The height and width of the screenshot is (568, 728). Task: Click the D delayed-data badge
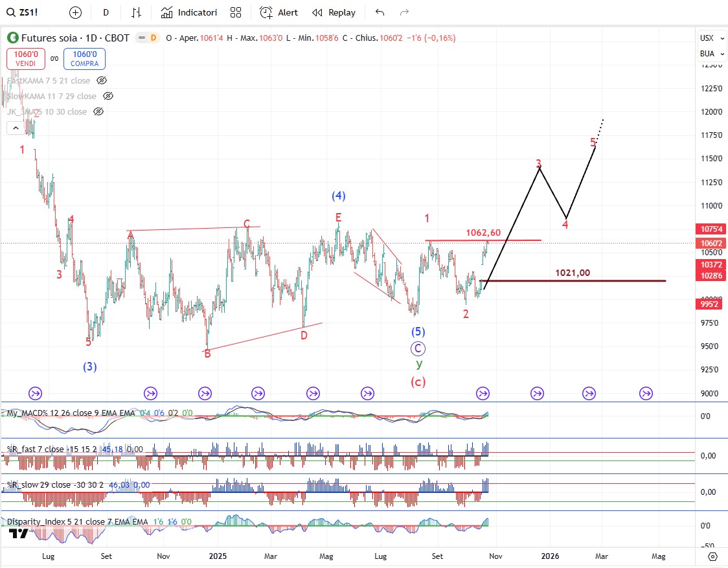154,38
